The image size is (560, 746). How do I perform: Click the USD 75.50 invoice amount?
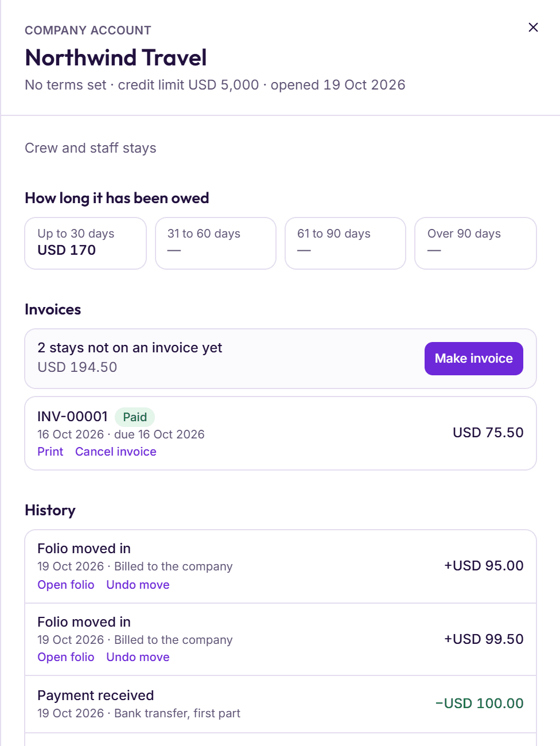488,433
